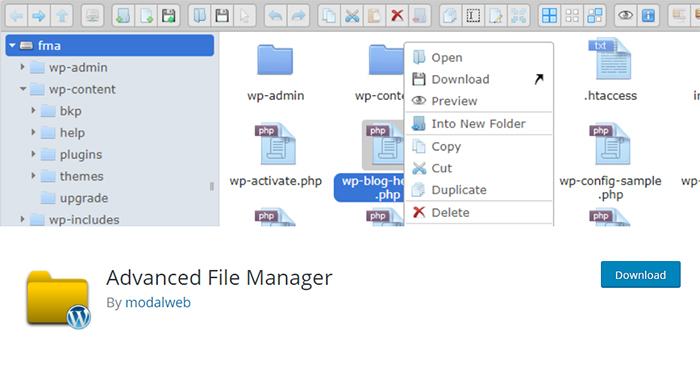Go up to the parent folder

[62, 16]
